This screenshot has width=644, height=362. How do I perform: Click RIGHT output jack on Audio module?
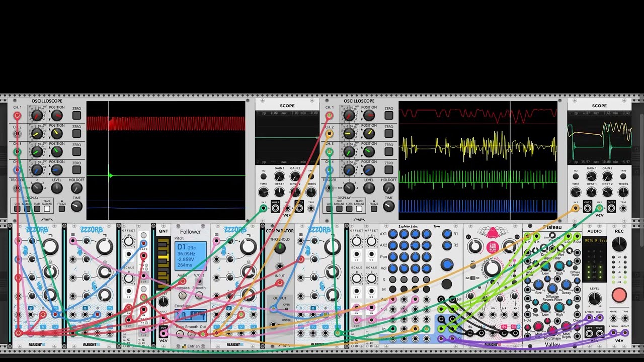pyautogui.click(x=600, y=333)
